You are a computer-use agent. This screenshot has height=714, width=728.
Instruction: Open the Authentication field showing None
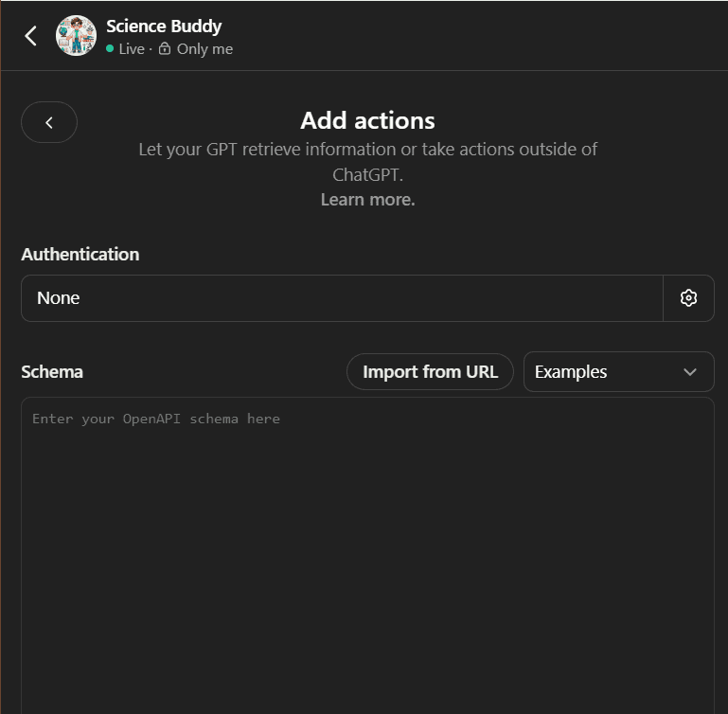342,298
